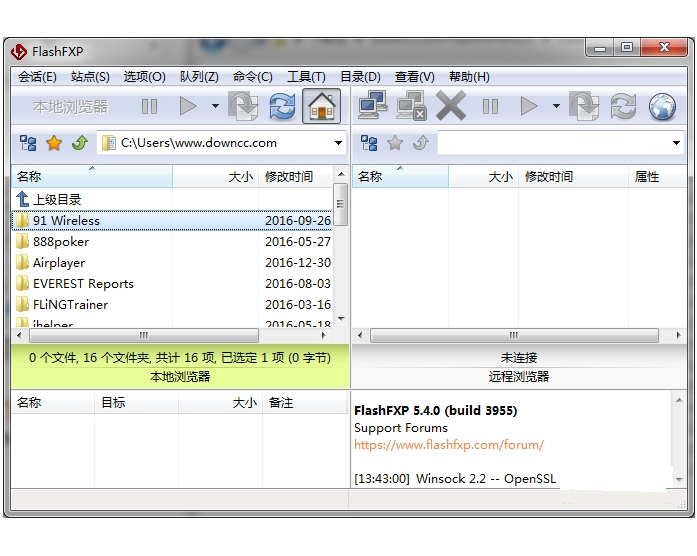
Task: Toggle the remote folder tree view icon
Action: point(369,143)
